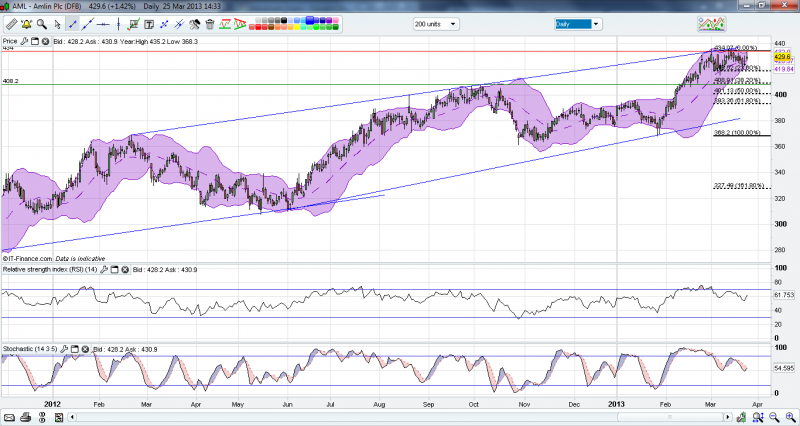Zoom in with the plus magnifier
Screen dimensions: 800x426
(x=790, y=417)
